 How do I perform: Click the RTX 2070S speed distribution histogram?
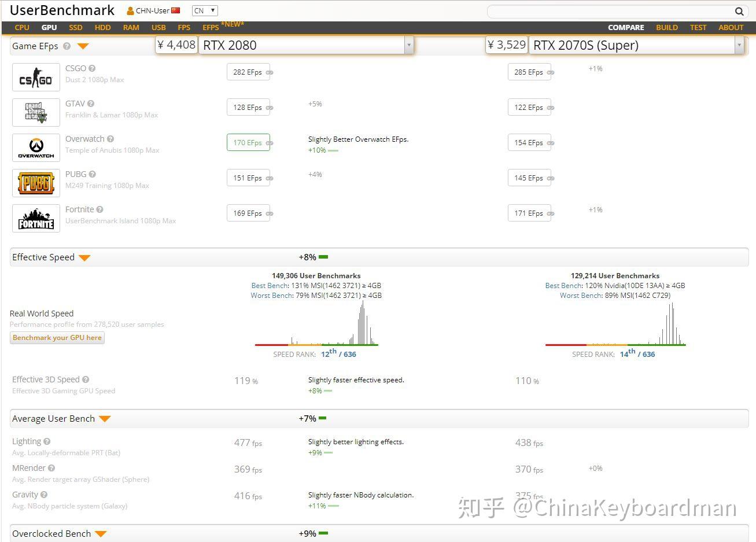615,324
